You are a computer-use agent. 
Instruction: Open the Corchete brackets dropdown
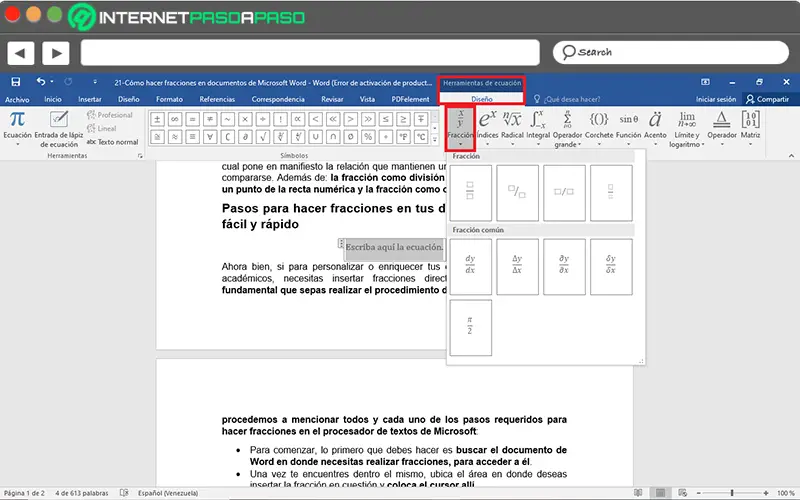point(599,128)
